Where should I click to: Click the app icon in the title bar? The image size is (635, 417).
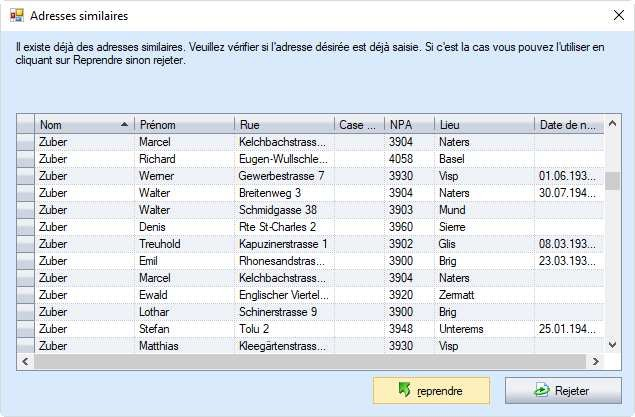pyautogui.click(x=17, y=16)
